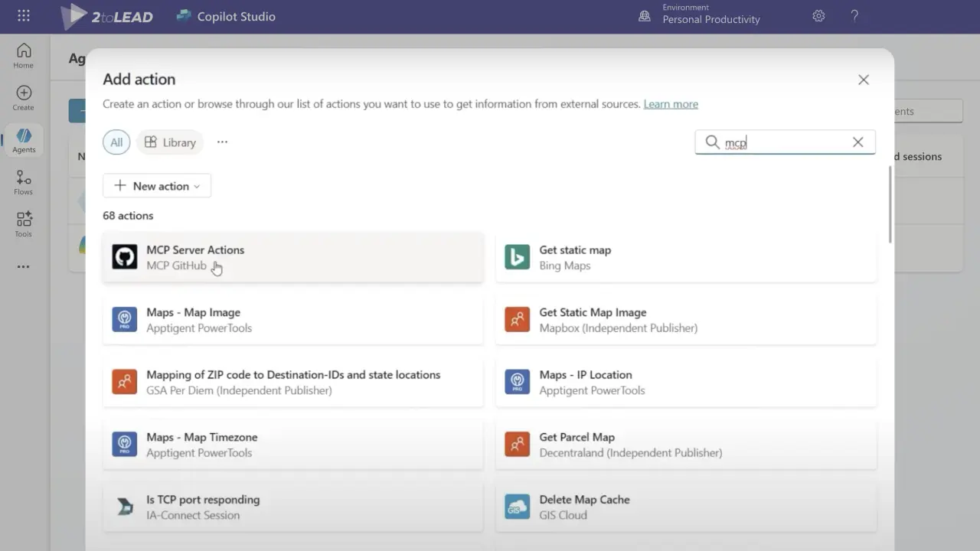Open Create in the sidebar
Viewport: 980px width, 551px height.
point(24,98)
